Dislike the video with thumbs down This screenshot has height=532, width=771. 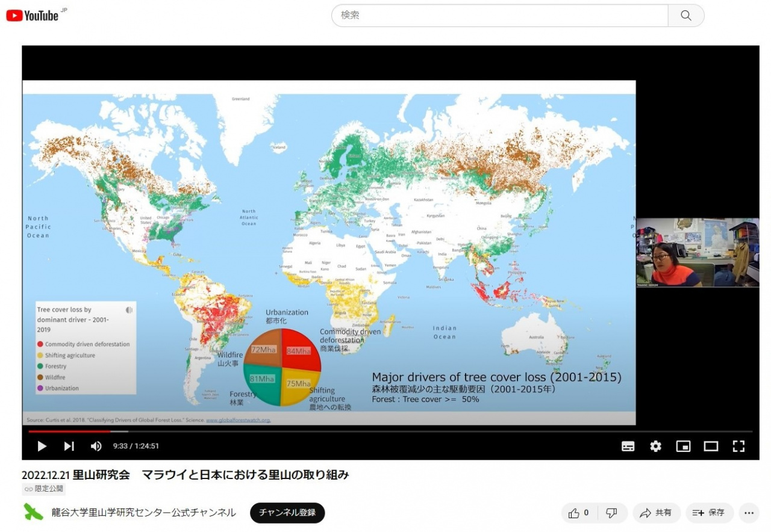click(x=611, y=513)
